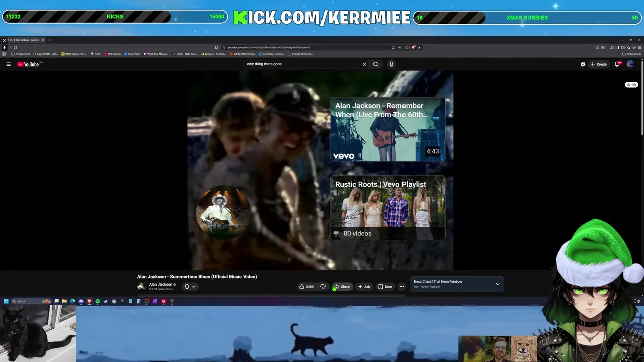The image size is (644, 362).
Task: Open the apps grid icon in bookmarks bar
Action: (x=4, y=54)
